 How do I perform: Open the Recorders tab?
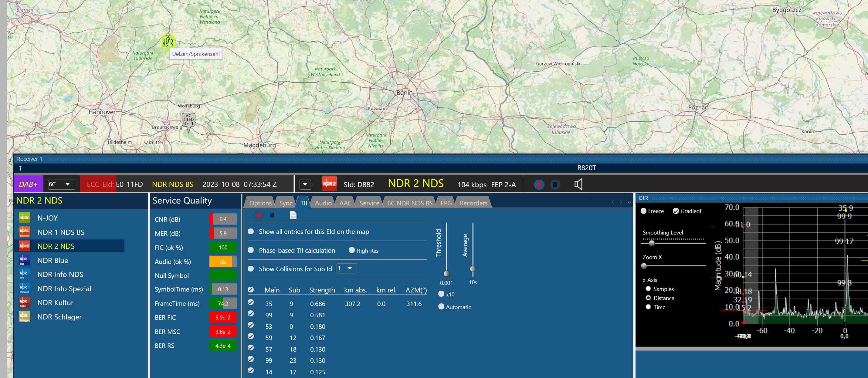pyautogui.click(x=473, y=203)
